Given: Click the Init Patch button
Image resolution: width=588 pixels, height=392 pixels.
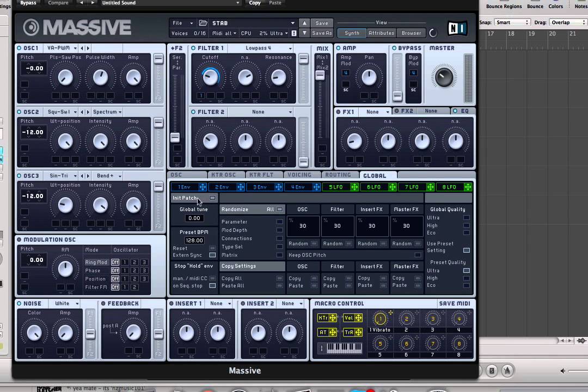Looking at the screenshot, I should click(x=194, y=198).
